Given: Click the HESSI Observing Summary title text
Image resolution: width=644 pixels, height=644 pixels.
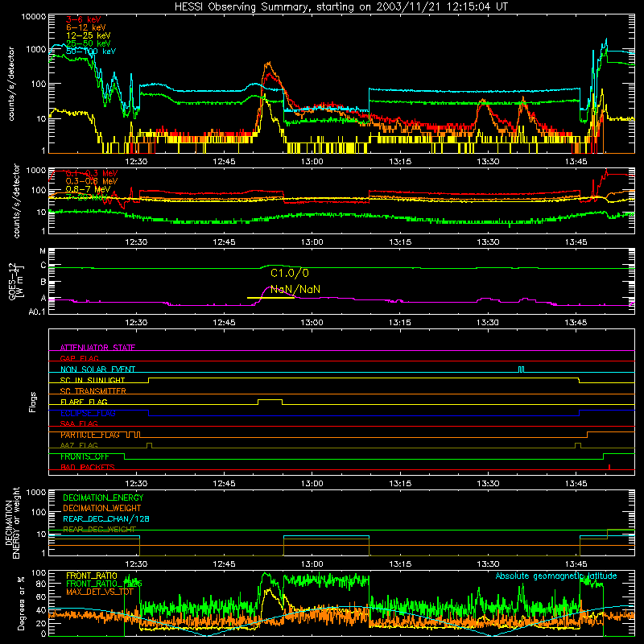Looking at the screenshot, I should (341, 7).
